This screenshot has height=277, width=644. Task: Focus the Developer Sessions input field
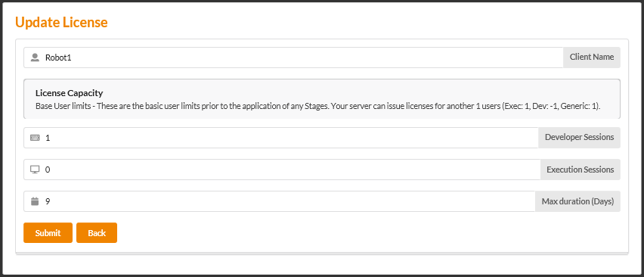coord(281,138)
